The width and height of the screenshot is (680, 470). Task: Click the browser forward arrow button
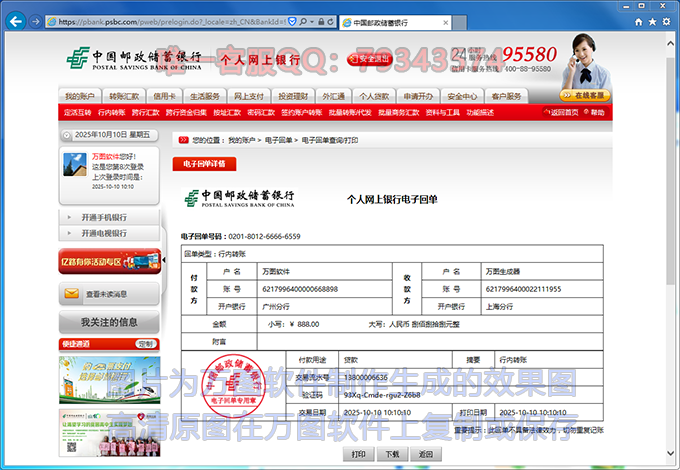38,20
